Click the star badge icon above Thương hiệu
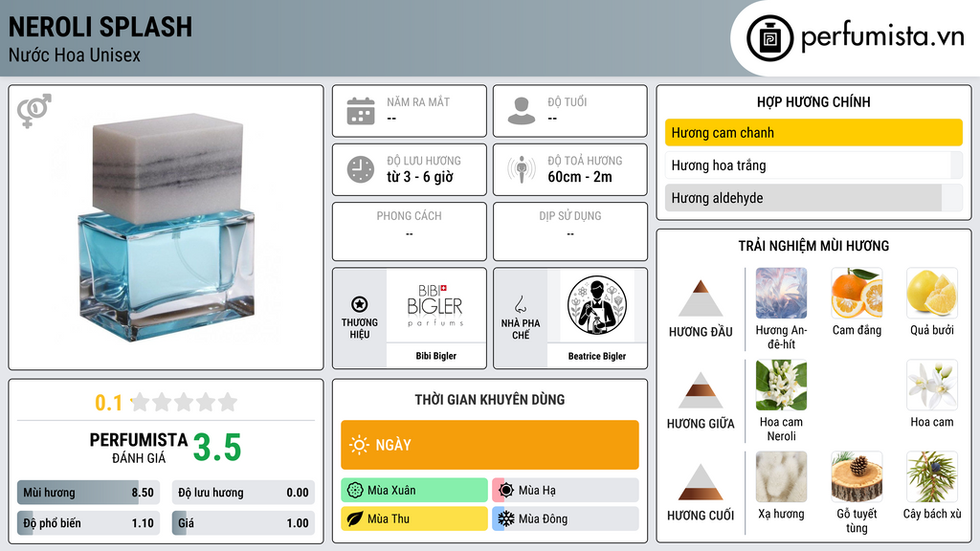 point(360,304)
